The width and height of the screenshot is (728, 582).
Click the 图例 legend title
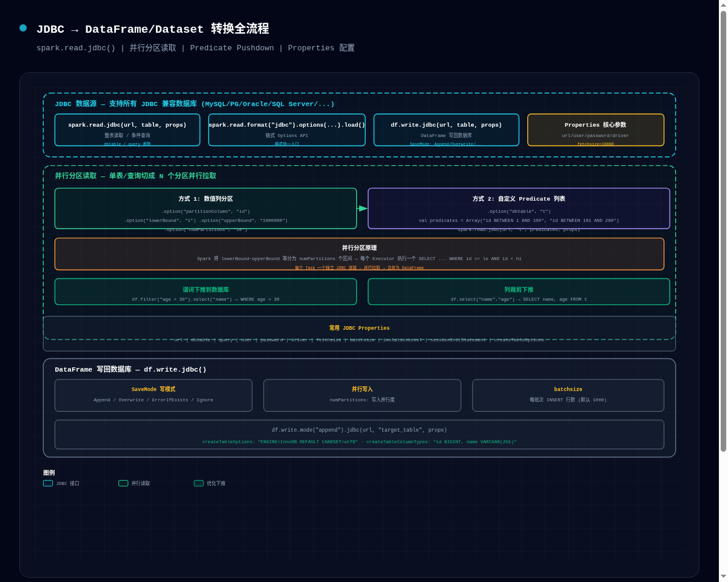49,473
